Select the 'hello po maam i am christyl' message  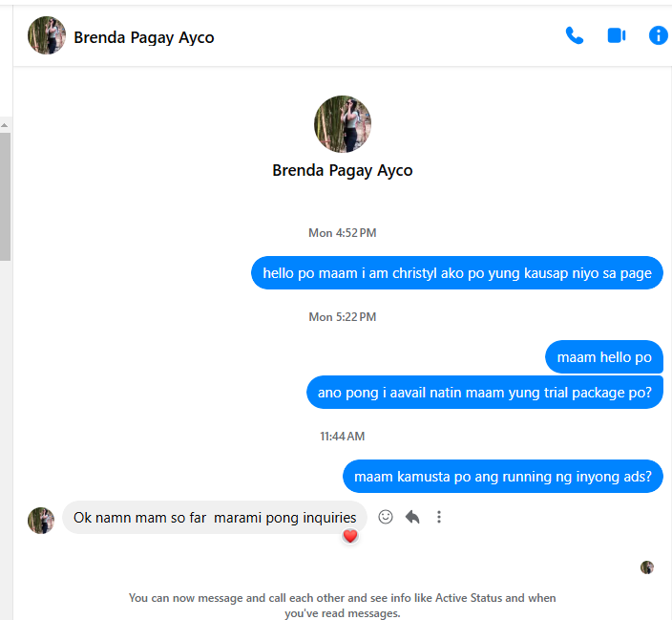point(457,273)
